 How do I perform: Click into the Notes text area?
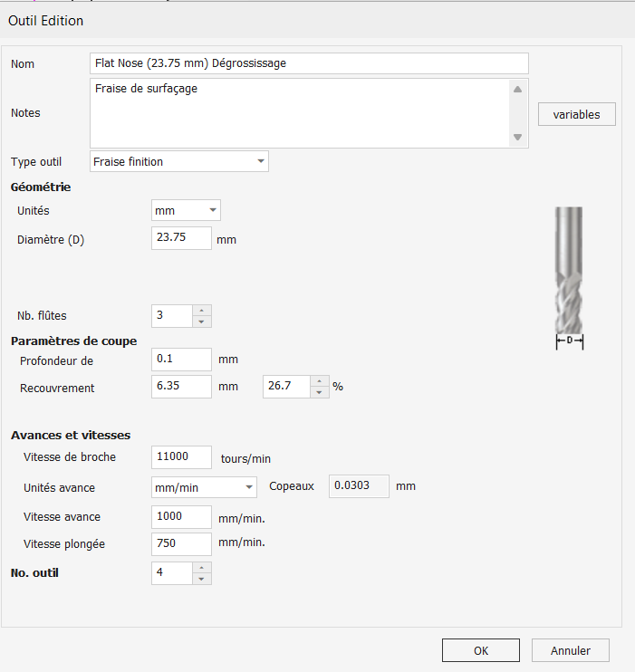300,113
